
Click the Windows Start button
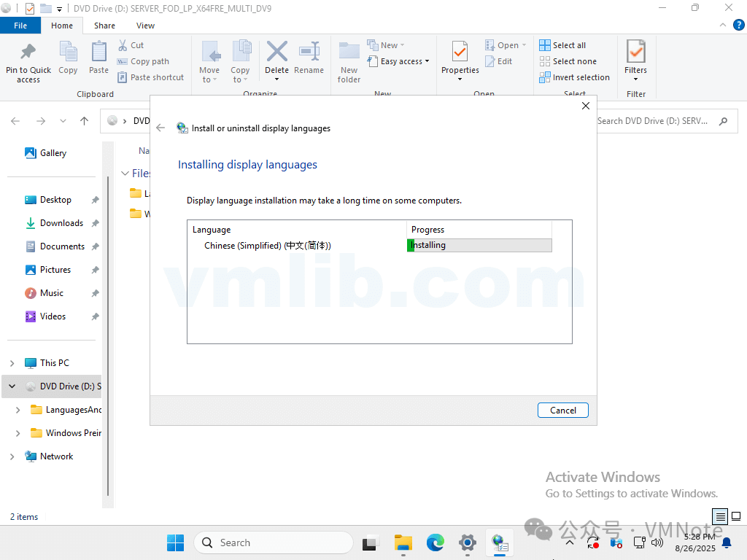click(175, 542)
